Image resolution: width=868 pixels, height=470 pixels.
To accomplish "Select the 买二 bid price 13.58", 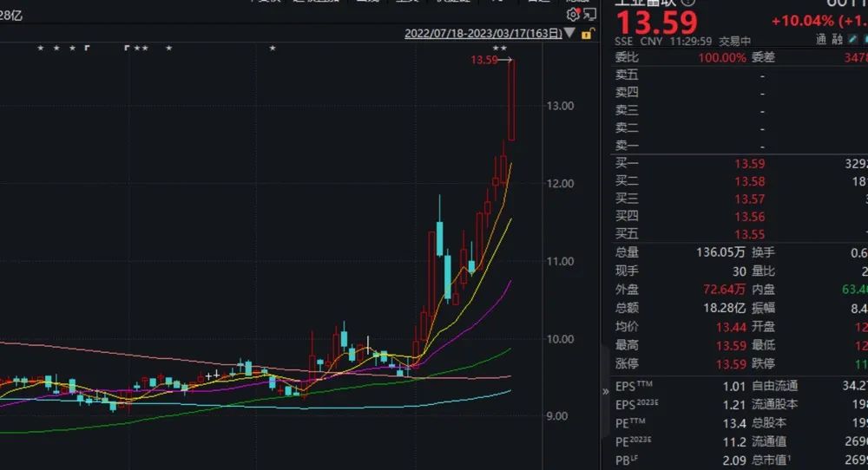I will coord(750,181).
